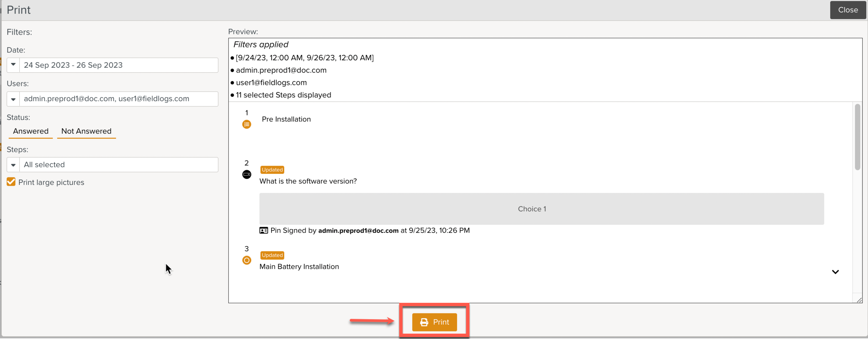This screenshot has width=868, height=339.
Task: Close the Print dialog
Action: [848, 10]
